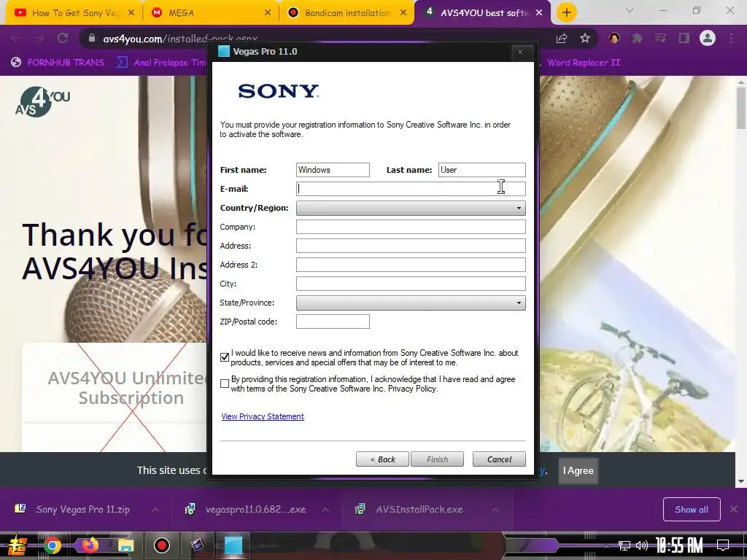This screenshot has width=747, height=560.
Task: Switch to the Bandicam installation tab
Action: click(x=348, y=13)
